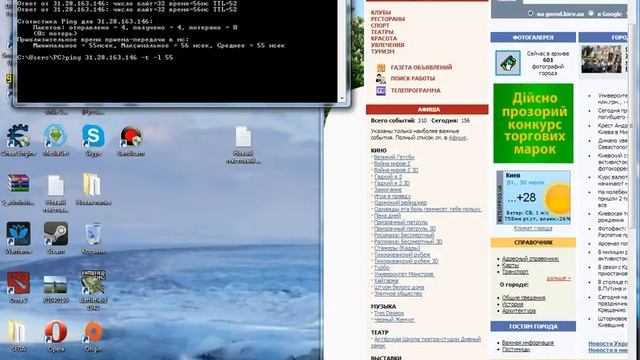Open the УВЛЕЧЕНИЯ section link
The width and height of the screenshot is (640, 360).
(x=387, y=45)
